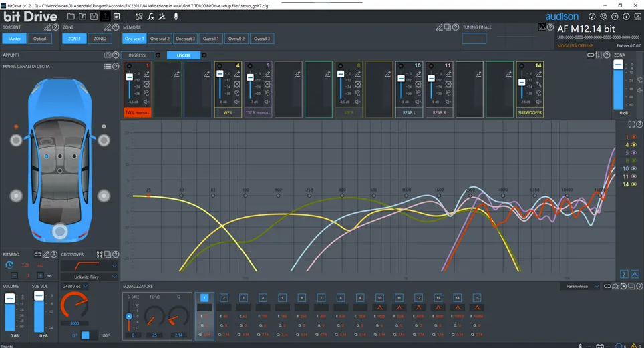The height and width of the screenshot is (348, 644).
Task: Click the music note icon near audison logo
Action: (592, 17)
